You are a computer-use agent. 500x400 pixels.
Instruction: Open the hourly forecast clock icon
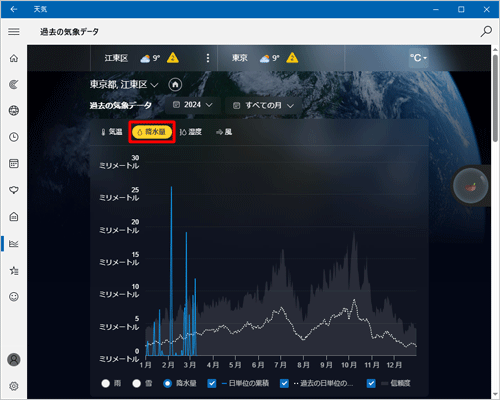pos(14,137)
